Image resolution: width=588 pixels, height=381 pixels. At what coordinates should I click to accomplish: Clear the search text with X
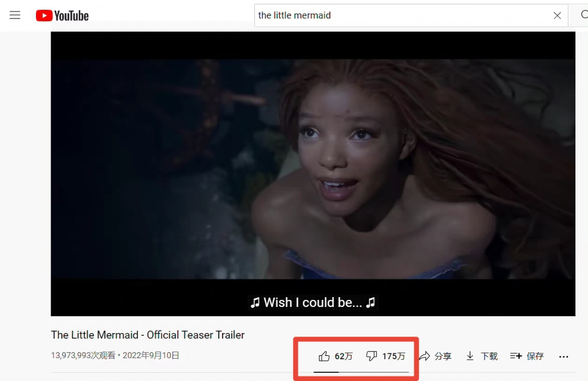click(x=558, y=15)
